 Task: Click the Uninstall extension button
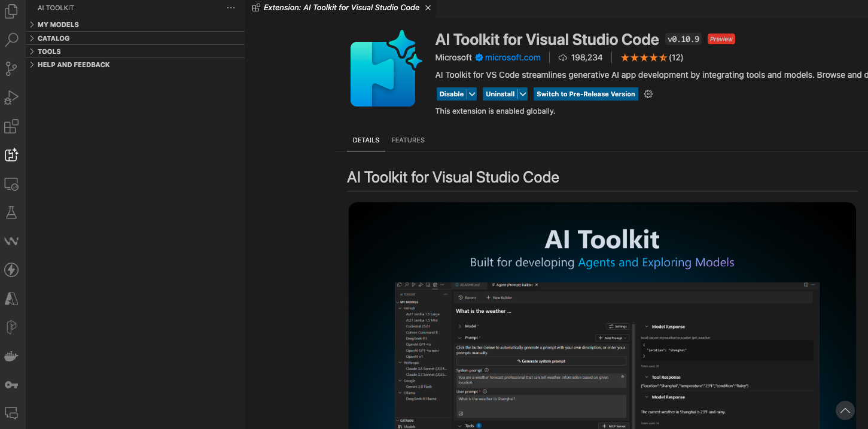pos(500,94)
